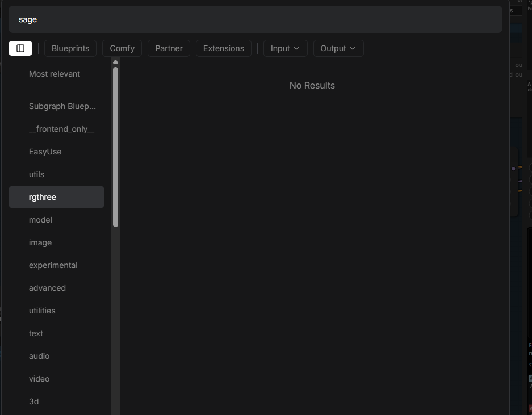This screenshot has height=415, width=532.
Task: Select the utils category
Action: pos(56,174)
